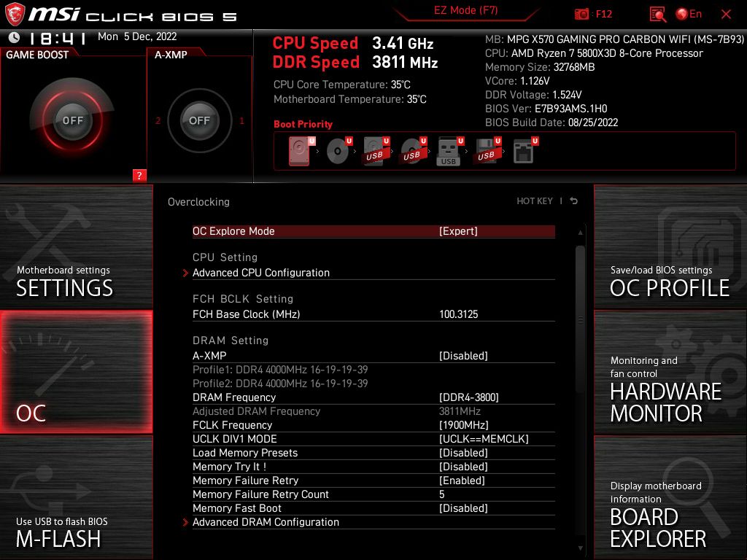Viewport: 747px width, 560px height.
Task: Click the UCLK DIV1 MODE label
Action: tap(234, 438)
